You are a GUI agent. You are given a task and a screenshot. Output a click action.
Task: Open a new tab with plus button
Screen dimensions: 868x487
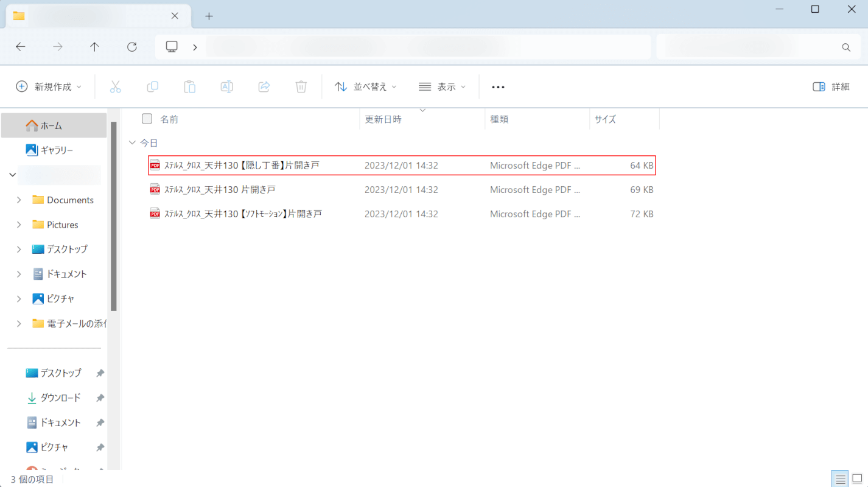pos(209,16)
